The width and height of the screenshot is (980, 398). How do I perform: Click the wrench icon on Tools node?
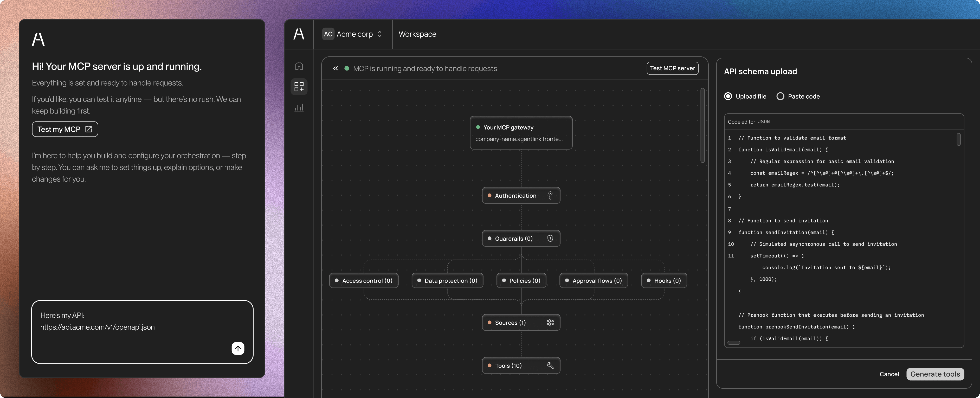(x=550, y=366)
